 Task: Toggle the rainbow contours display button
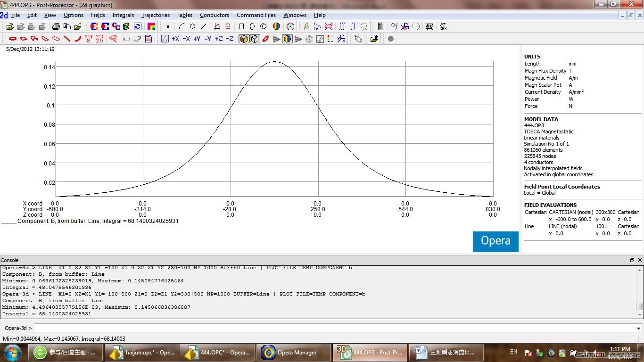pos(287,39)
